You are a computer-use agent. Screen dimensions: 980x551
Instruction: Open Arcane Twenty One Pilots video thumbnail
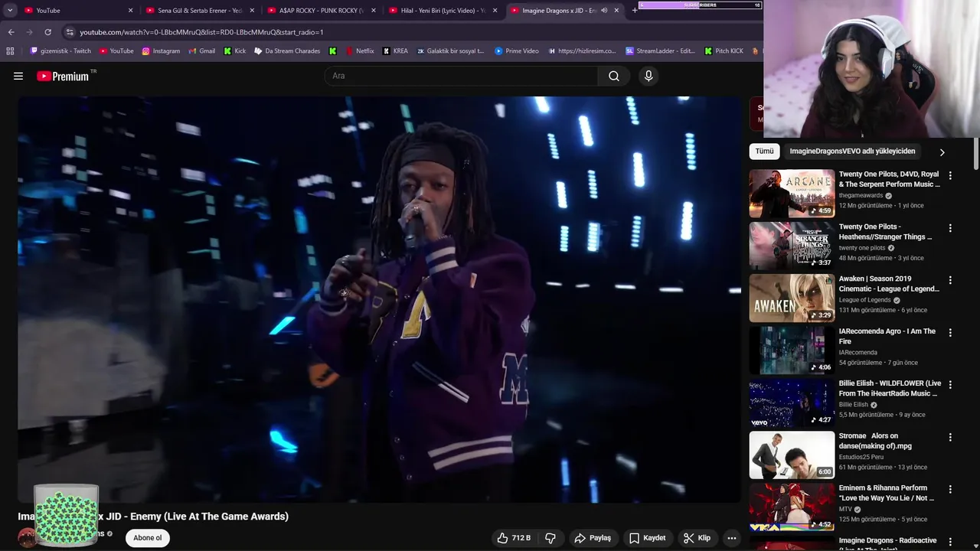792,194
